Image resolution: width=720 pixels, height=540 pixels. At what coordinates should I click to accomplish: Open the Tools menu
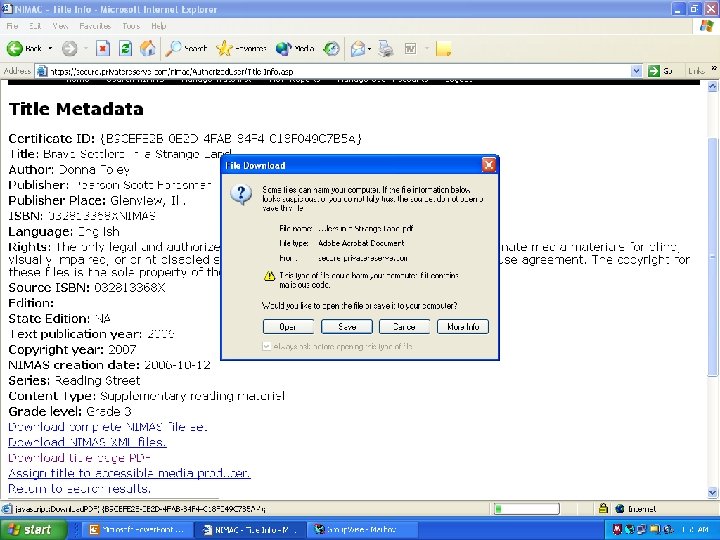[x=131, y=26]
